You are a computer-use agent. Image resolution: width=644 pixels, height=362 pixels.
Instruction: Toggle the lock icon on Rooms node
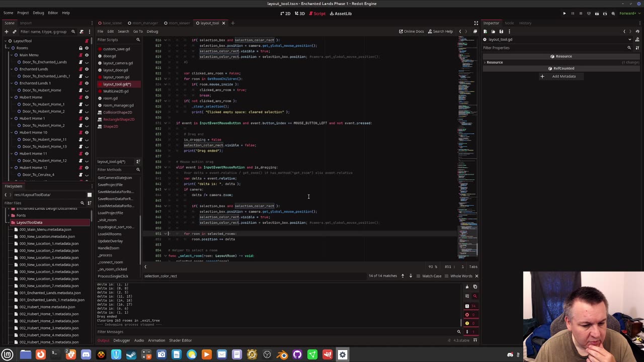(80, 48)
